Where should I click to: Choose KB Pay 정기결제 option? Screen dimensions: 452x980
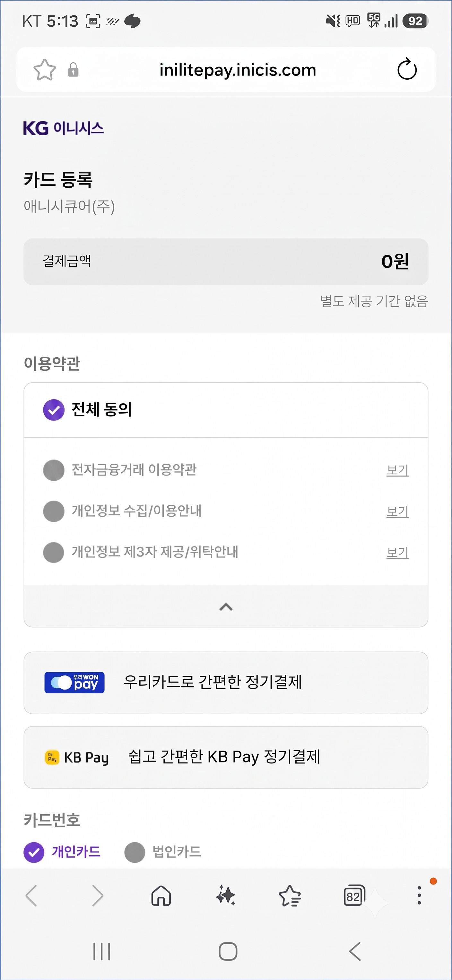[226, 757]
